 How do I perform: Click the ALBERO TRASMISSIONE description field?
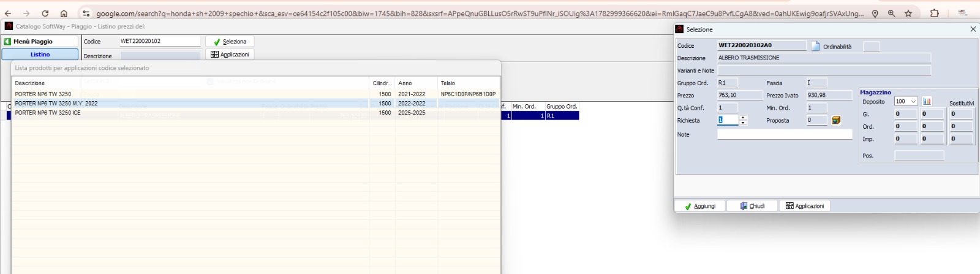824,58
